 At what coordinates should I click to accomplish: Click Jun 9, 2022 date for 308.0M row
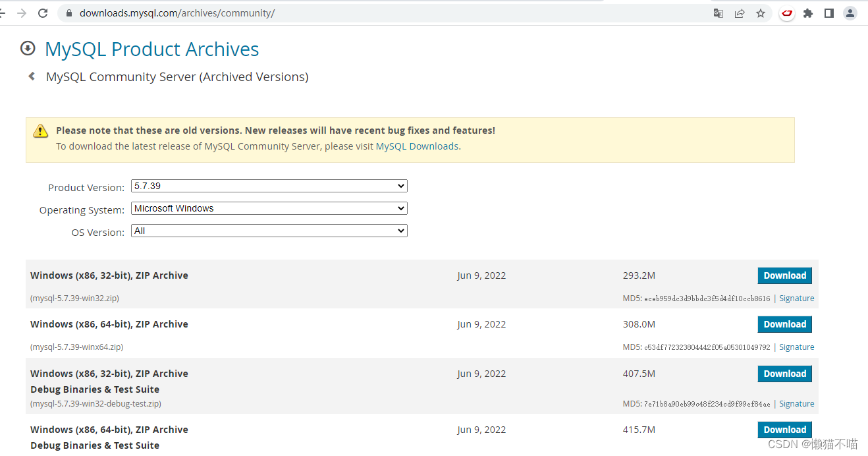(481, 324)
